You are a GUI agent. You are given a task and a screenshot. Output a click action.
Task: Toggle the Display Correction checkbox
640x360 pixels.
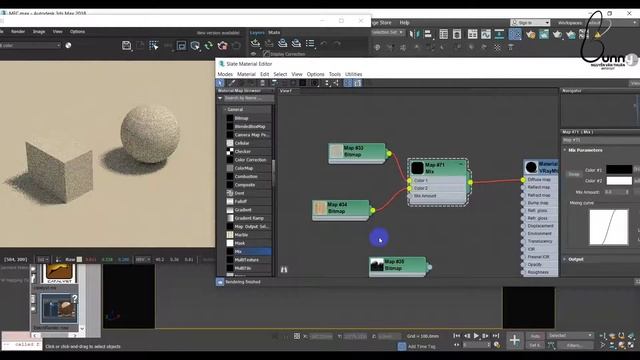pyautogui.click(x=266, y=53)
